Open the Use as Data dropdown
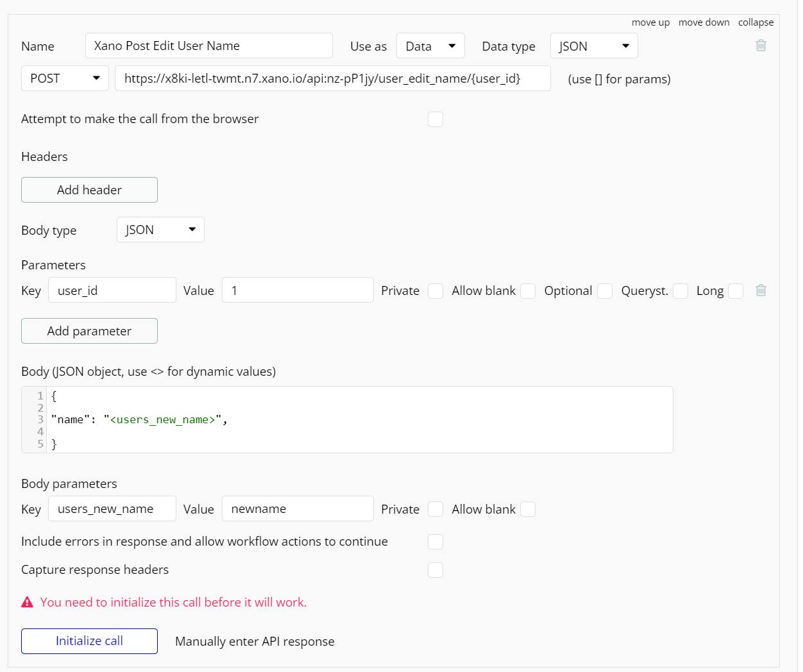Screen dimensions: 803x672 430,46
